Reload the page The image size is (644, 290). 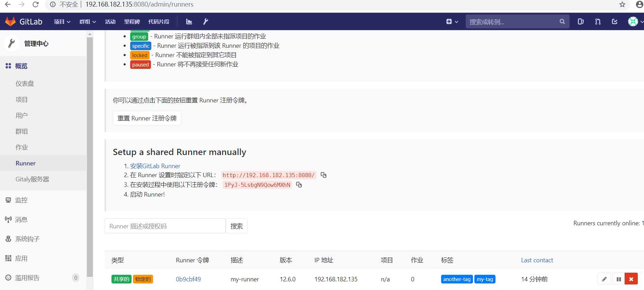(x=35, y=4)
